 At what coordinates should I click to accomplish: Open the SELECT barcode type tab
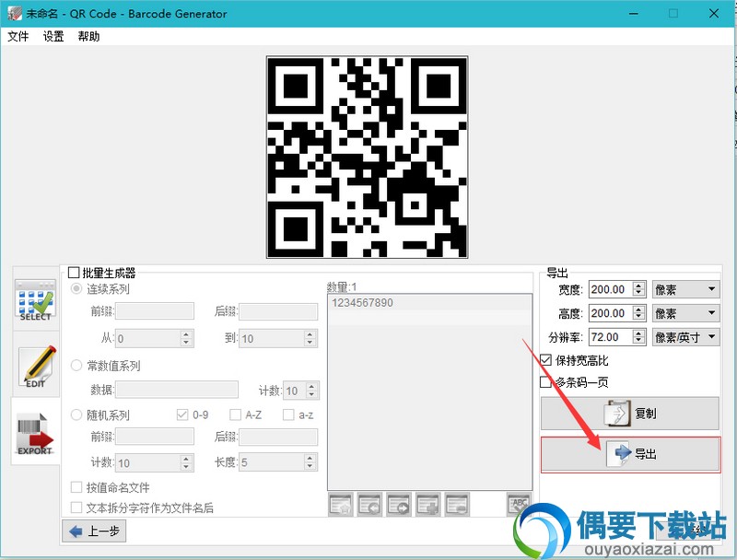pos(35,299)
